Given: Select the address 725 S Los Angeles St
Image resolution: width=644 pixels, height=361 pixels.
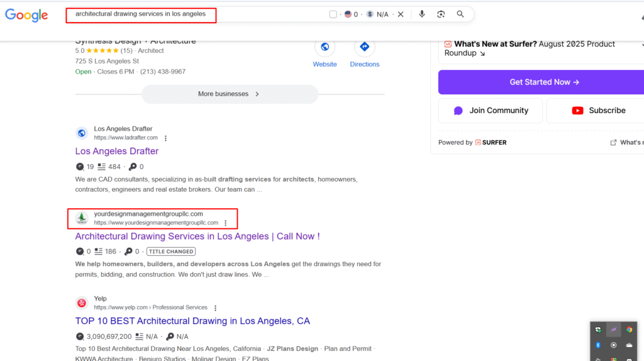Looking at the screenshot, I should tap(107, 61).
